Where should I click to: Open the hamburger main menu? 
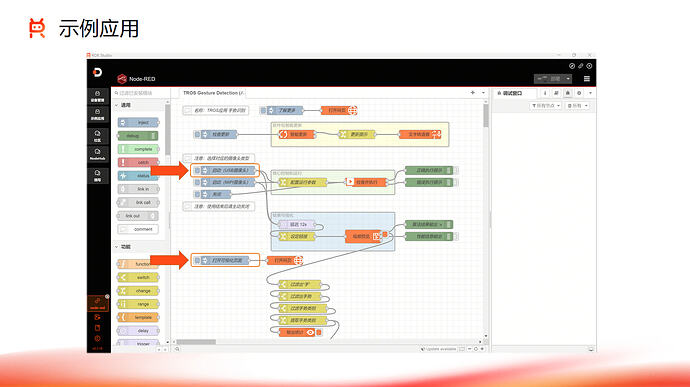point(587,79)
